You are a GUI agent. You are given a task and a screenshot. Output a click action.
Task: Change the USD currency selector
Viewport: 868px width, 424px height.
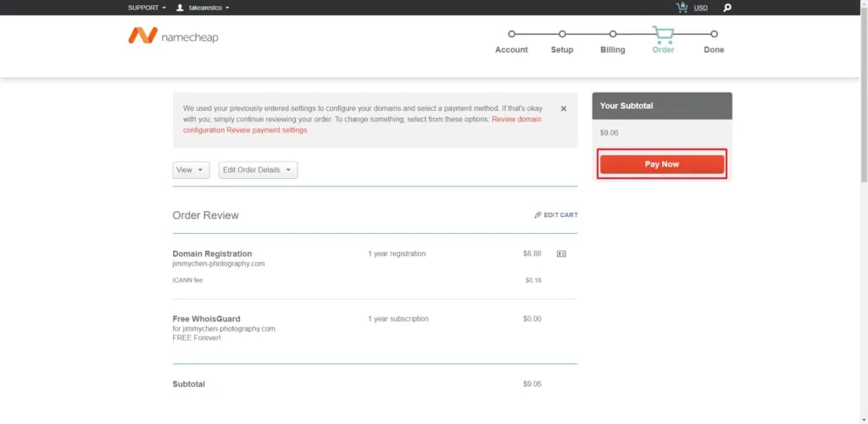pyautogui.click(x=700, y=8)
